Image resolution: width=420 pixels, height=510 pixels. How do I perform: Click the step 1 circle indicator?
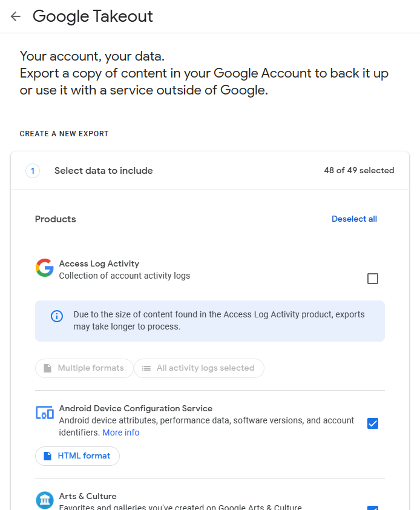pos(33,171)
